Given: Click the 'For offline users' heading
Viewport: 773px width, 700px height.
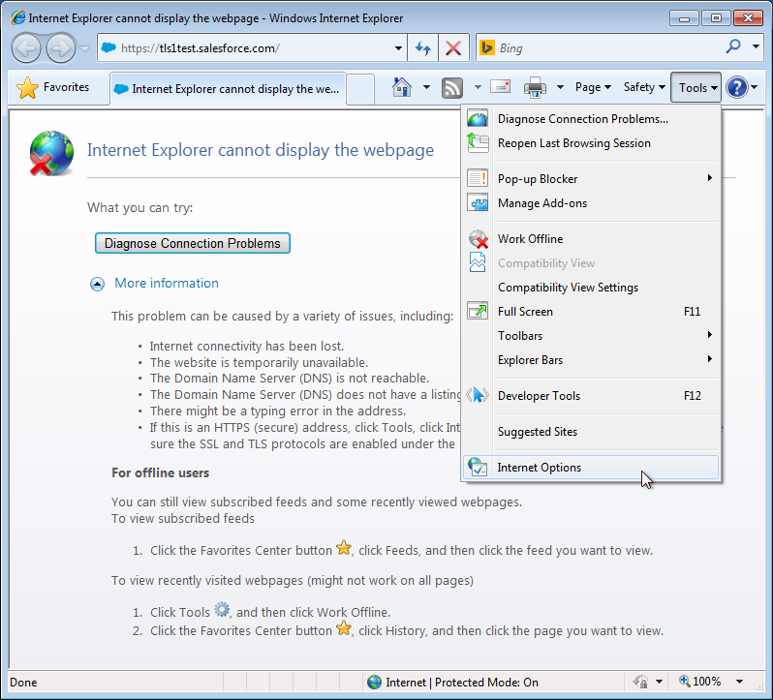Looking at the screenshot, I should [160, 472].
